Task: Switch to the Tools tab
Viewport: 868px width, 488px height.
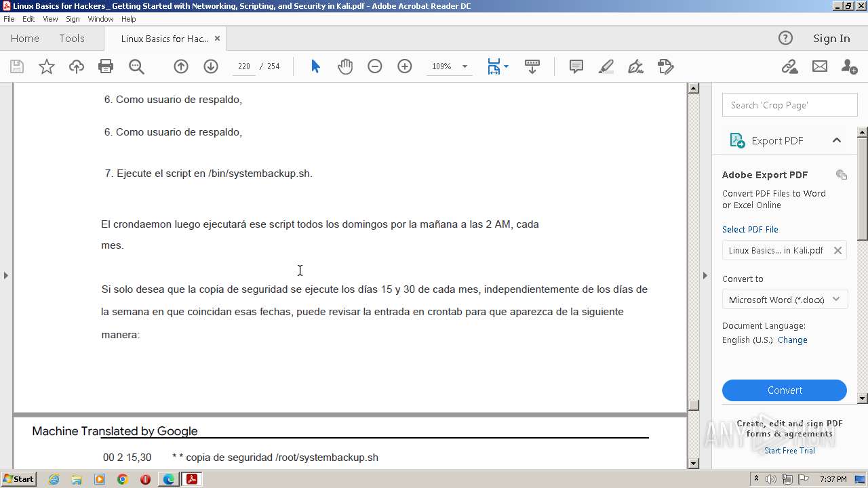Action: (72, 39)
